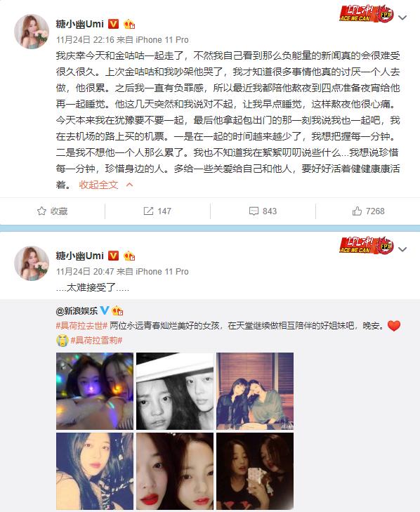
Task: Open dropdown arrow menu of first post
Action: 402,18
